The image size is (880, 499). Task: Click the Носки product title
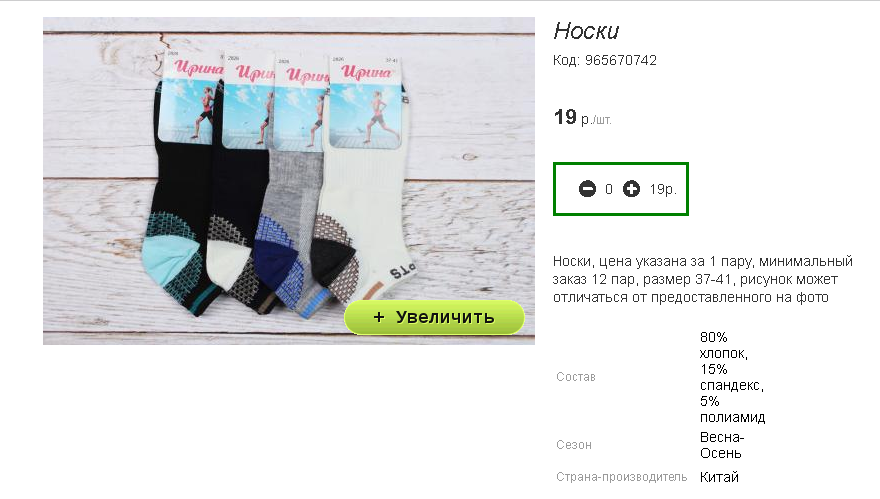point(586,31)
